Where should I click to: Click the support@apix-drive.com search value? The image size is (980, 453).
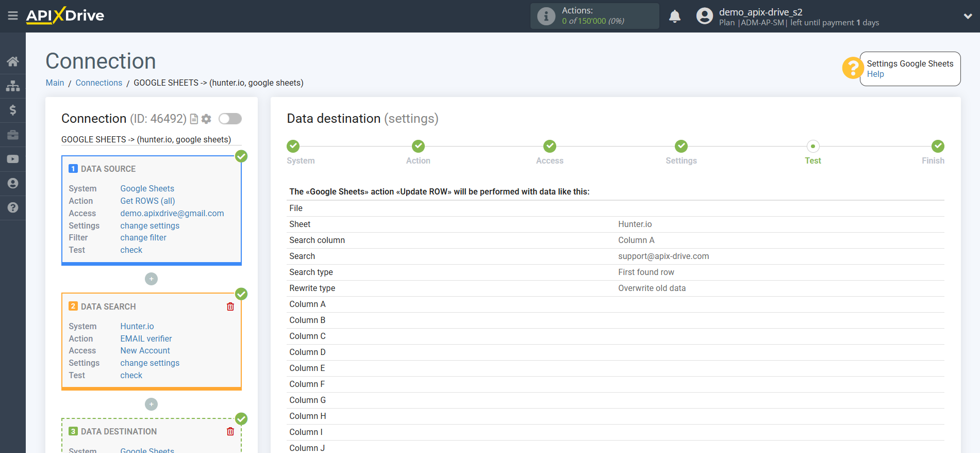click(663, 256)
